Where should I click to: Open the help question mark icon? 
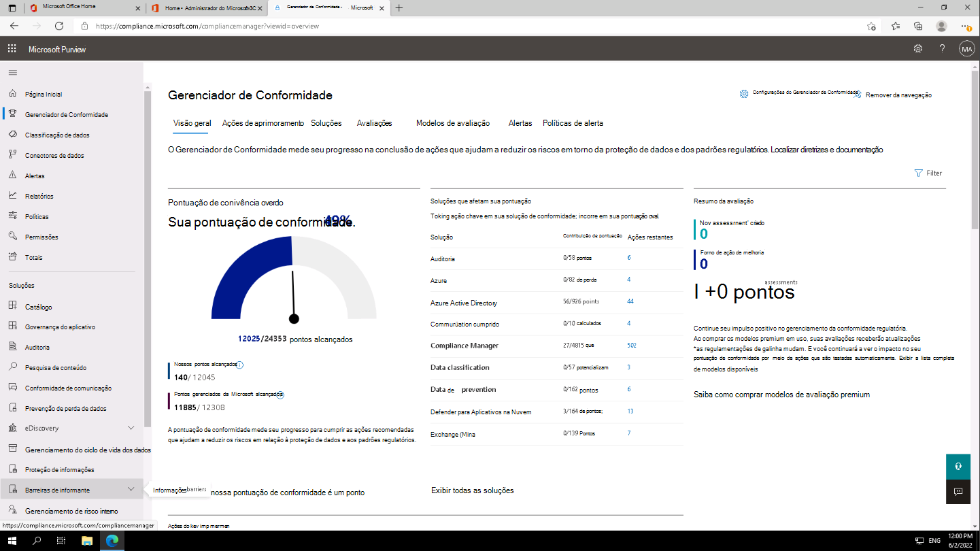(x=942, y=49)
